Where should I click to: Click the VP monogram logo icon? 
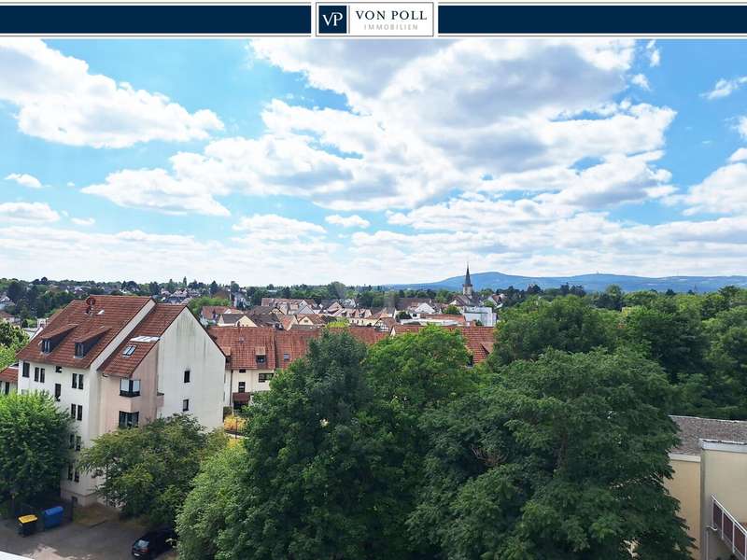tap(332, 20)
